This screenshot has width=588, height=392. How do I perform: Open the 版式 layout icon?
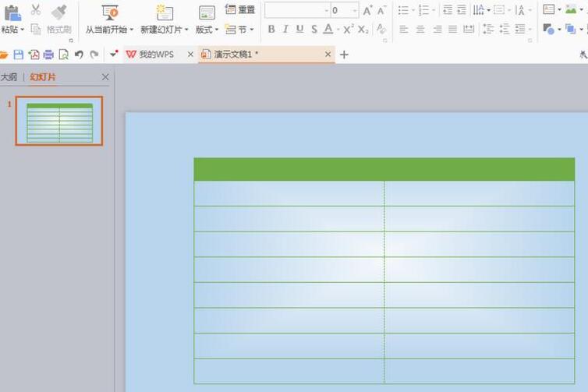click(x=207, y=12)
